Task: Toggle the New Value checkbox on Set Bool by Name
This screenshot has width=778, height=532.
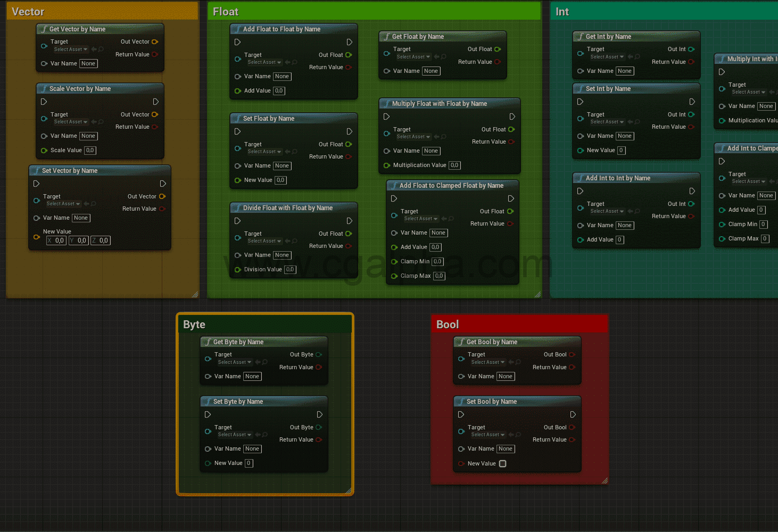Action: click(x=502, y=463)
